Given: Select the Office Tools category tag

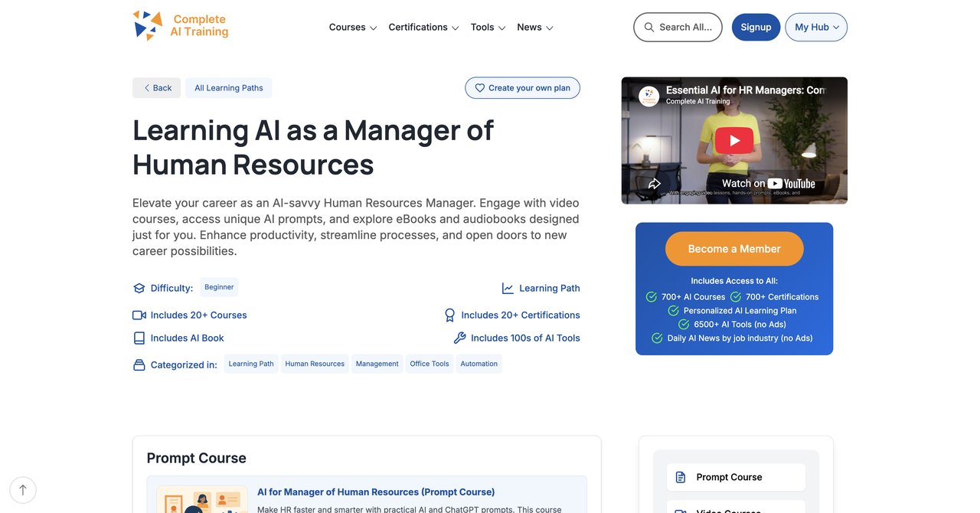Looking at the screenshot, I should [x=430, y=364].
